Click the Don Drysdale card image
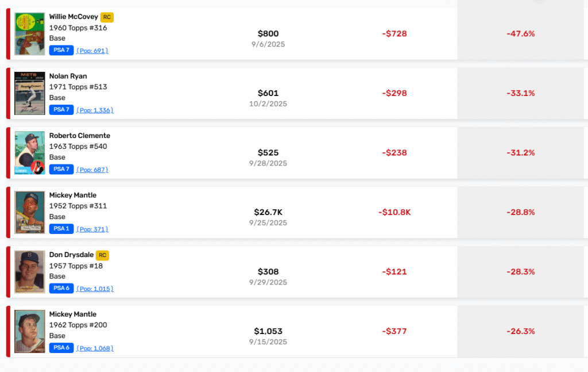 click(30, 272)
